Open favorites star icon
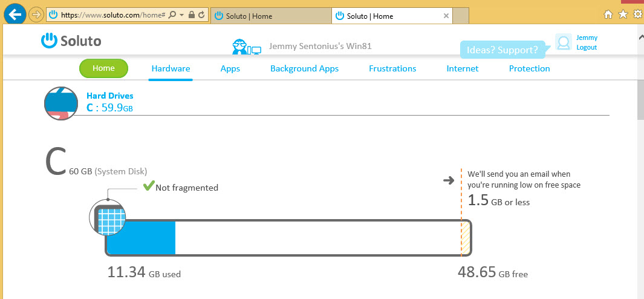Screen dimensions: 644x299 [x=623, y=15]
